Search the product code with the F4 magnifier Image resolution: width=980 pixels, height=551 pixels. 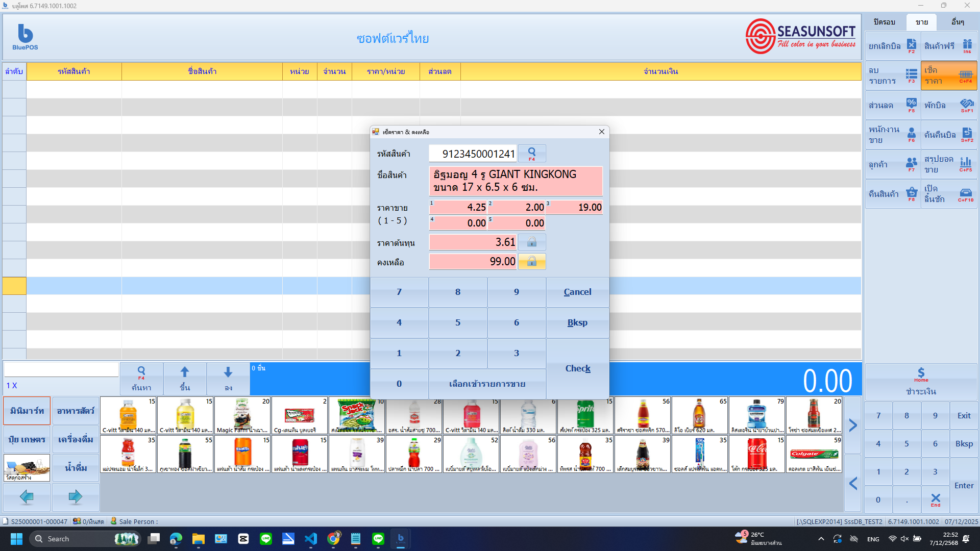[x=531, y=153]
